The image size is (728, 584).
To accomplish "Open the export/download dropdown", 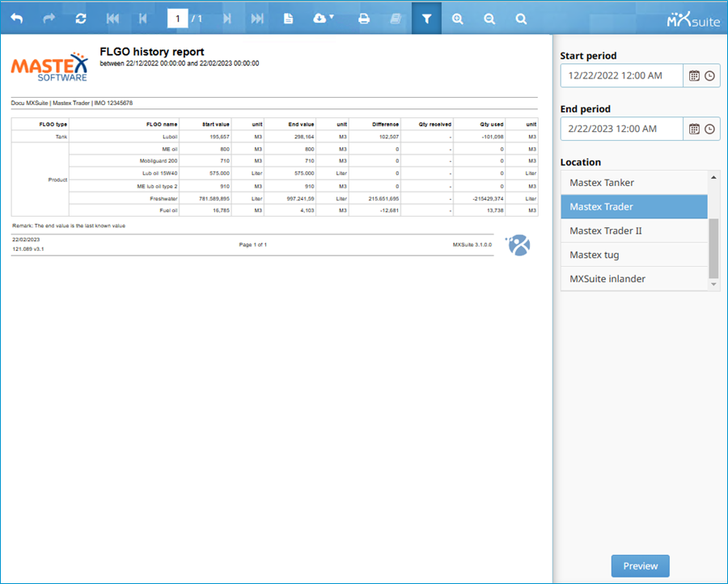I will click(x=324, y=19).
